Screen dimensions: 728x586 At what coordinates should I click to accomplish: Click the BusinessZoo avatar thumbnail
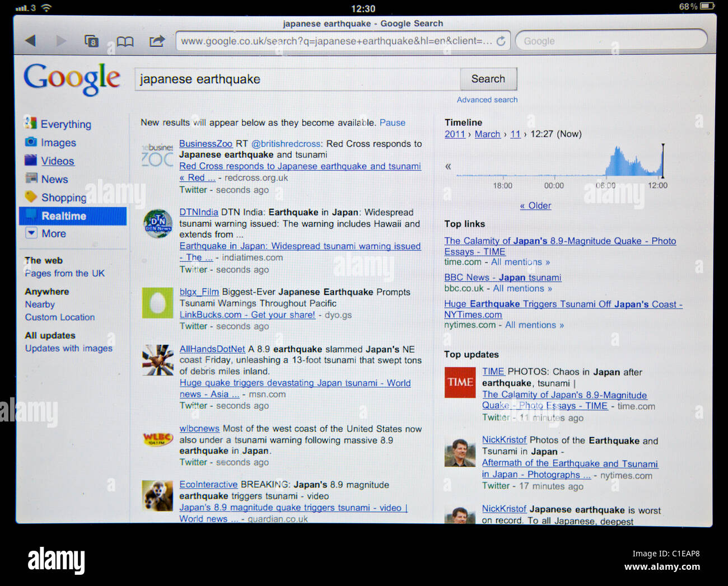click(x=157, y=154)
